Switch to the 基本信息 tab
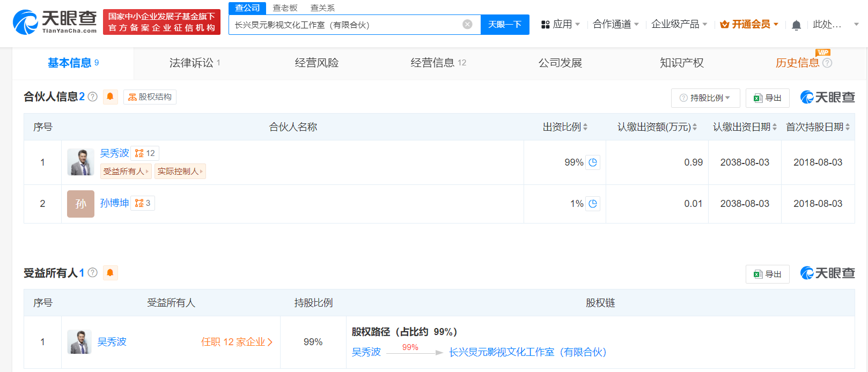The image size is (868, 372). coord(73,63)
